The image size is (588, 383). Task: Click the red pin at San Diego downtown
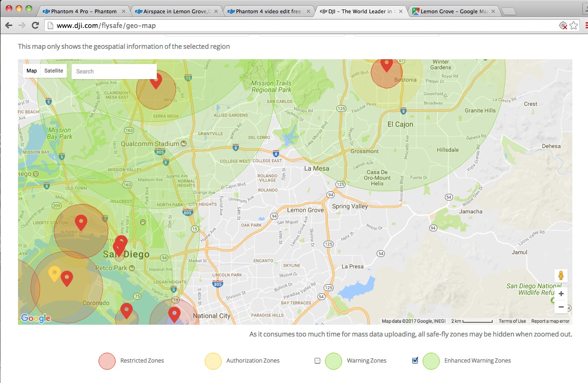click(120, 244)
